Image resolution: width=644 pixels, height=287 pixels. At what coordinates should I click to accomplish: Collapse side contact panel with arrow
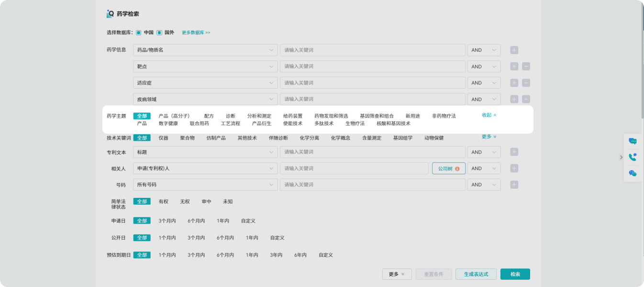tap(621, 157)
